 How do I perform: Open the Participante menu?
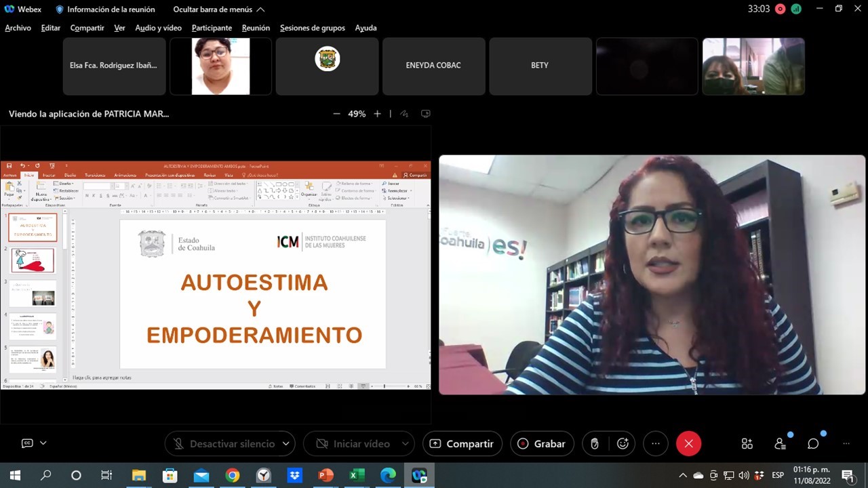click(212, 28)
